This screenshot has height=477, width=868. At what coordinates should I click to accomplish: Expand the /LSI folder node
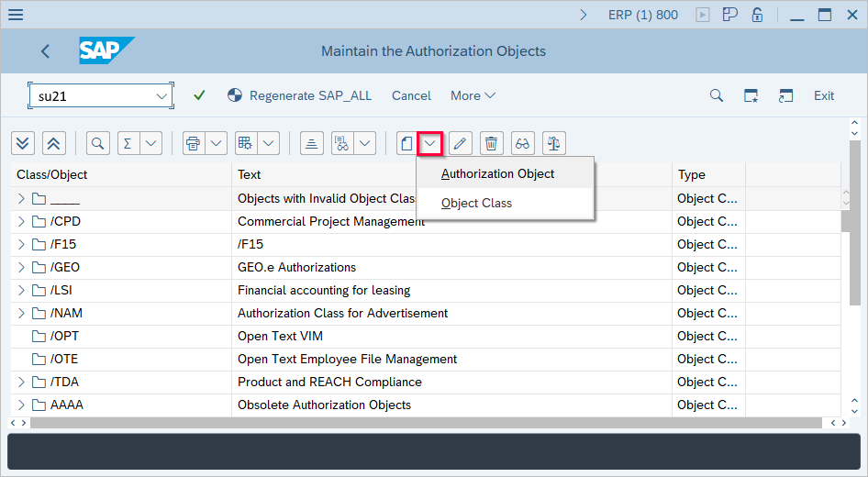21,290
